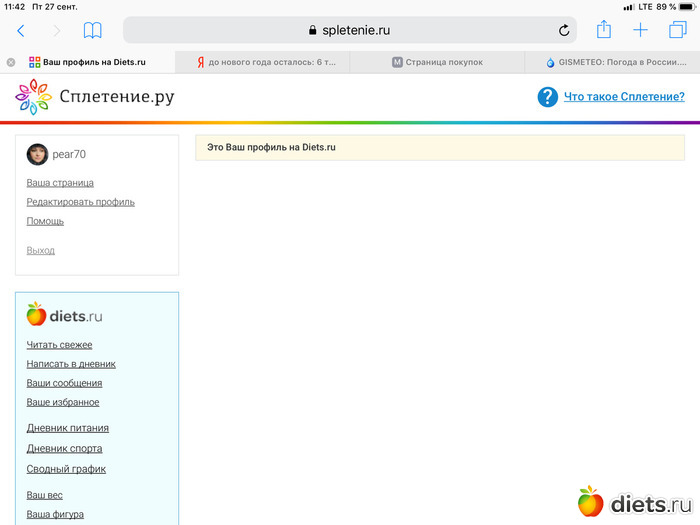Open the Share sheet icon

tap(603, 30)
